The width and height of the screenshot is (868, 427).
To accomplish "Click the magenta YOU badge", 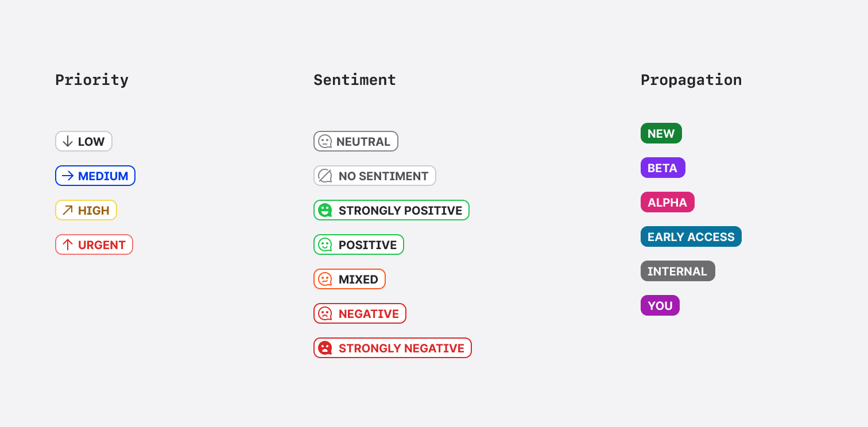I will tap(660, 305).
